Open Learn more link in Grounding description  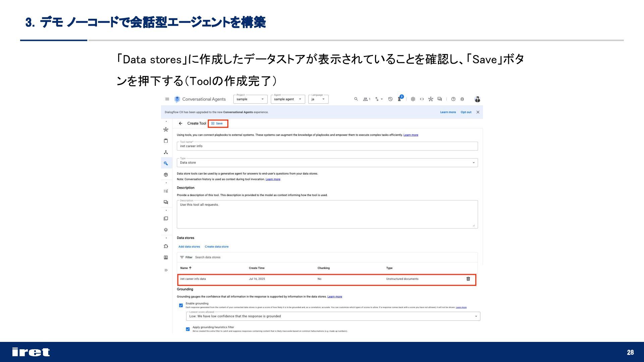335,297
